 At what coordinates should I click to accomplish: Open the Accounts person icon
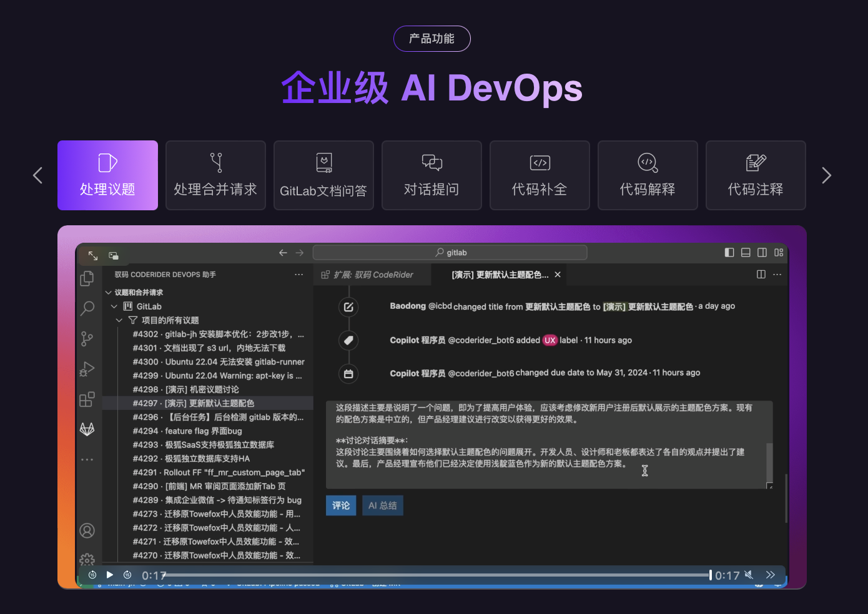click(x=87, y=530)
